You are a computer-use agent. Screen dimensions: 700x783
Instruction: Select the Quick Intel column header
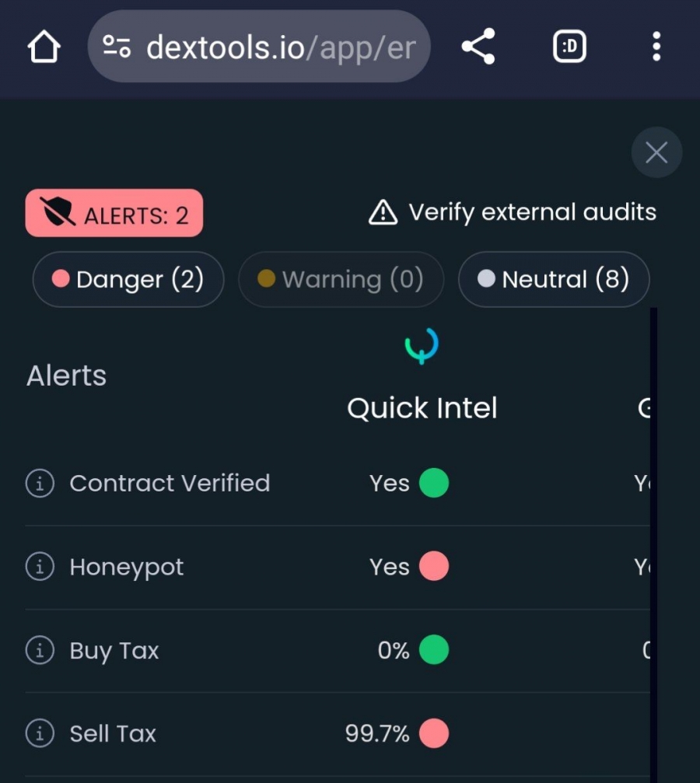click(422, 408)
